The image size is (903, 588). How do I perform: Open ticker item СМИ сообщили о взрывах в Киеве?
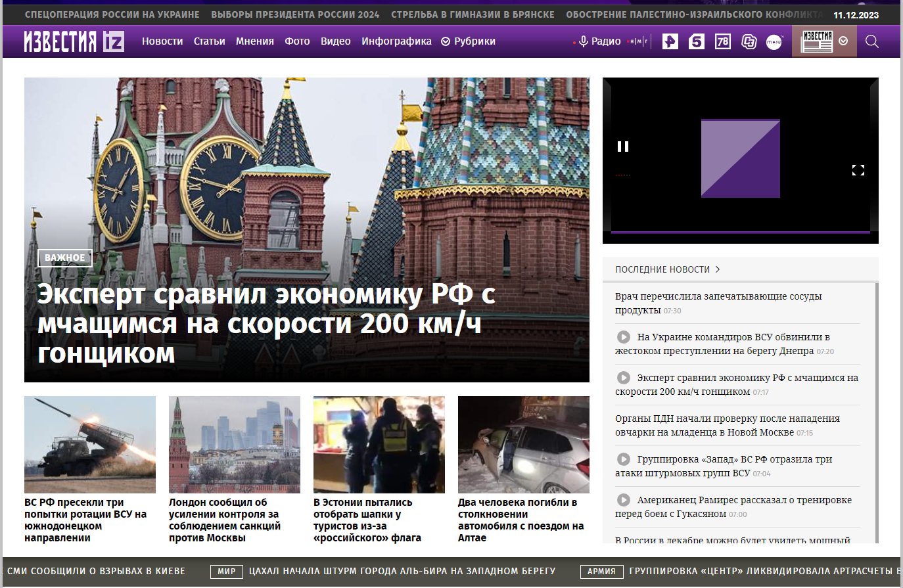pyautogui.click(x=96, y=572)
